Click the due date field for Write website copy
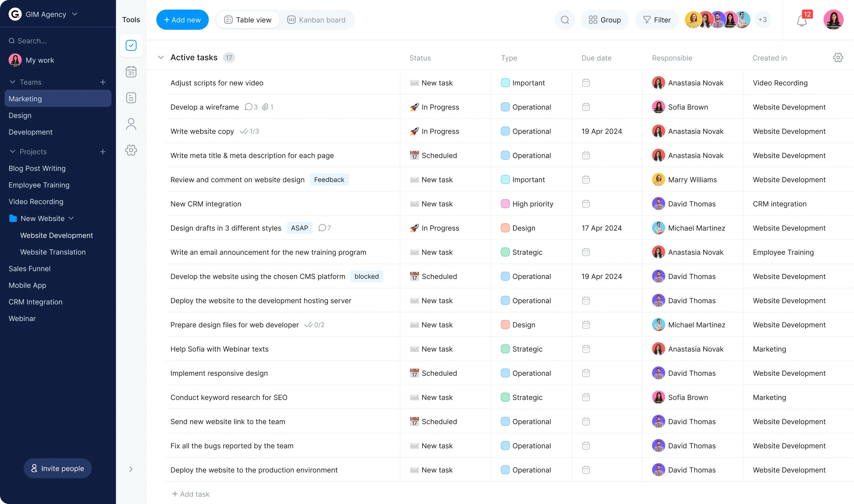Image resolution: width=854 pixels, height=504 pixels. pos(601,131)
